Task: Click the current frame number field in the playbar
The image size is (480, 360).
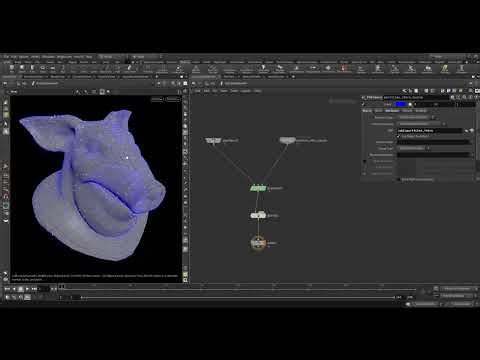Action: click(44, 289)
